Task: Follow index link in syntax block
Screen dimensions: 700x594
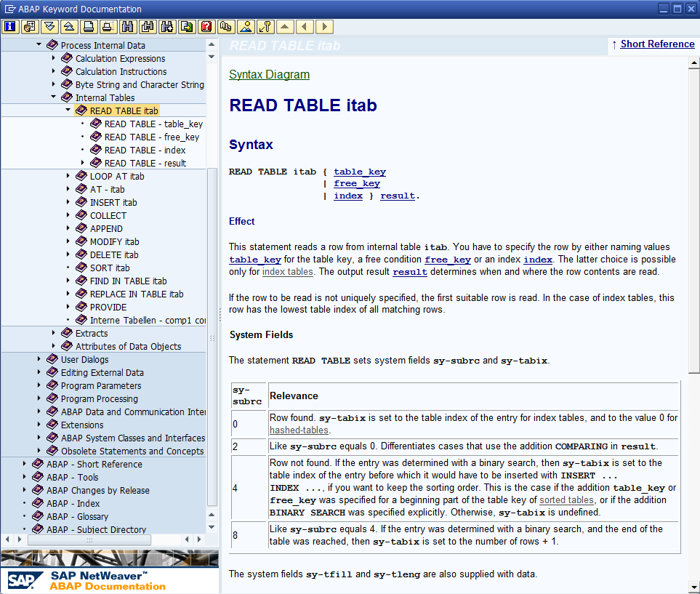Action: [348, 196]
